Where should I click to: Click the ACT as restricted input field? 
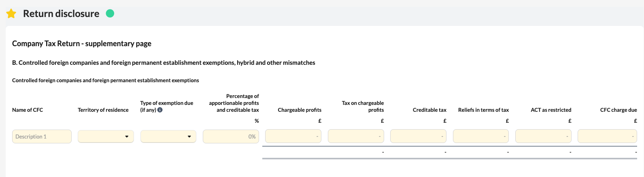543,136
